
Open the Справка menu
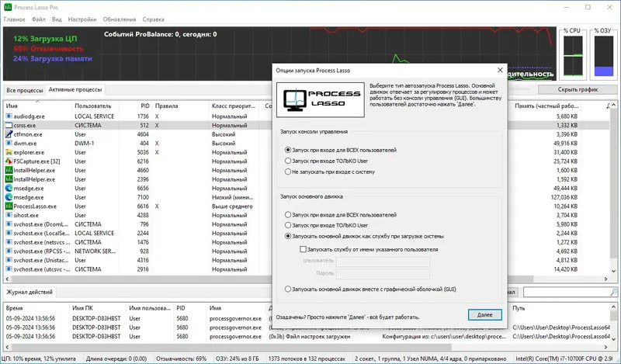[x=153, y=19]
